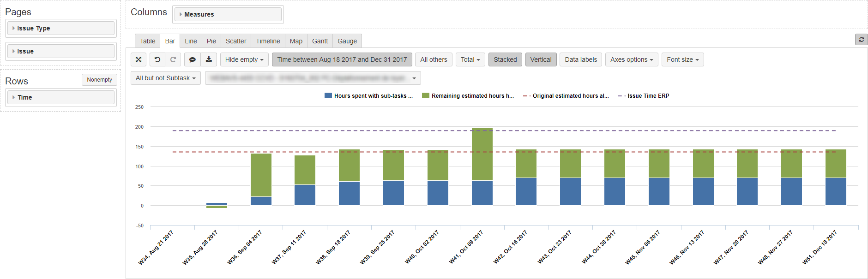Switch to the Line chart tab
Image resolution: width=868 pixels, height=279 pixels.
[x=191, y=41]
